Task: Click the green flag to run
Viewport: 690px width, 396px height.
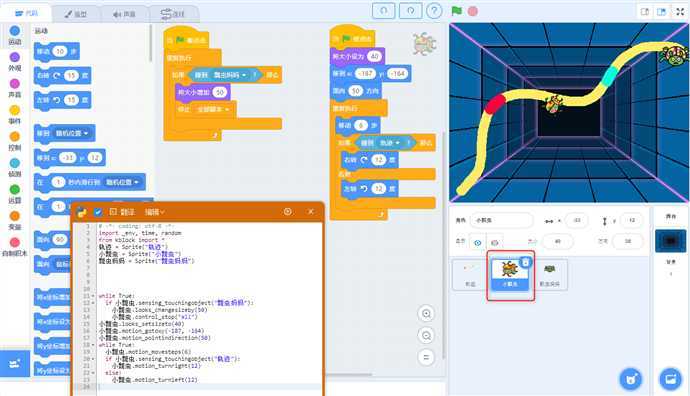Action: (x=457, y=11)
